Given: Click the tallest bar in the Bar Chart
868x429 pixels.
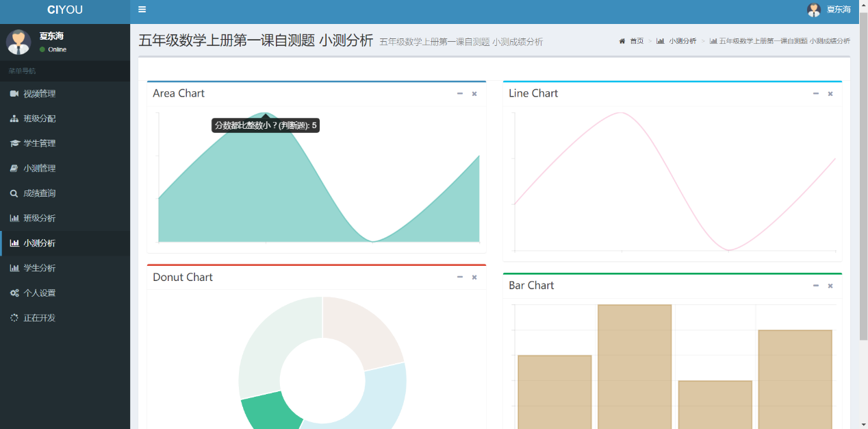Looking at the screenshot, I should 635,367.
